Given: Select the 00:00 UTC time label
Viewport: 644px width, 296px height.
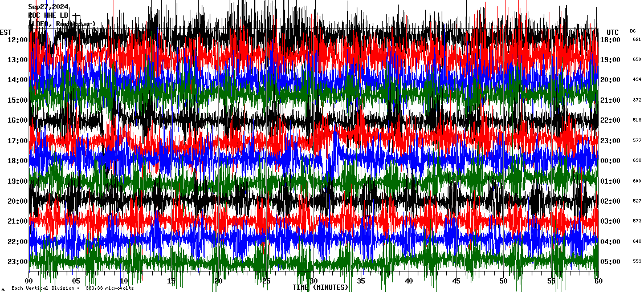Looking at the screenshot, I should [x=610, y=160].
